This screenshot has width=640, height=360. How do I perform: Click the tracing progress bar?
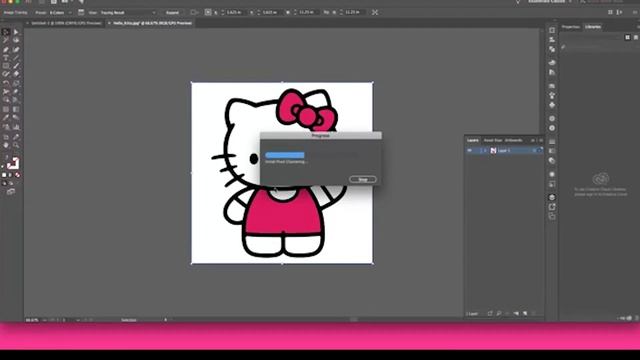[311, 155]
